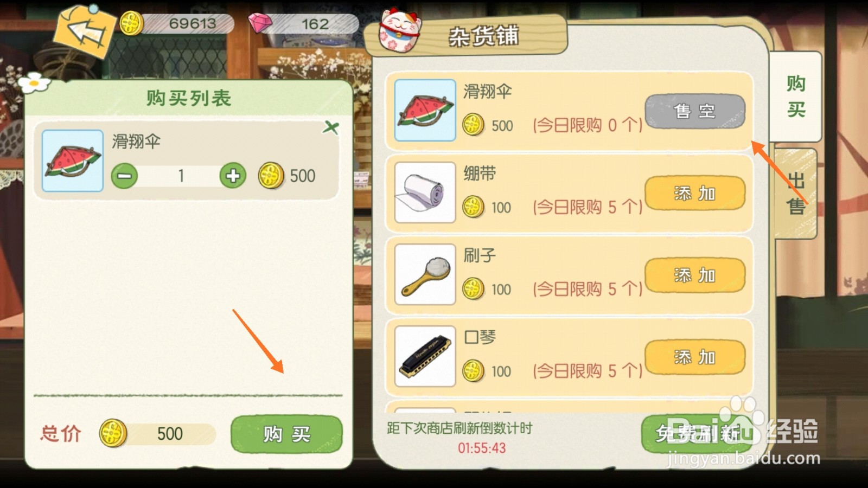The width and height of the screenshot is (868, 488).
Task: Add 口琴 with its 添加 button
Action: pos(695,357)
